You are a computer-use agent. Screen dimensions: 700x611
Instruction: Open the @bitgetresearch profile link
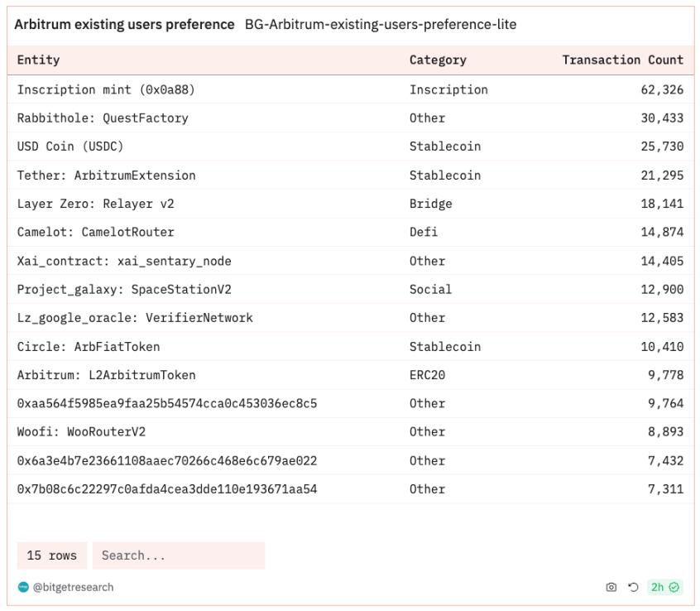[x=73, y=587]
